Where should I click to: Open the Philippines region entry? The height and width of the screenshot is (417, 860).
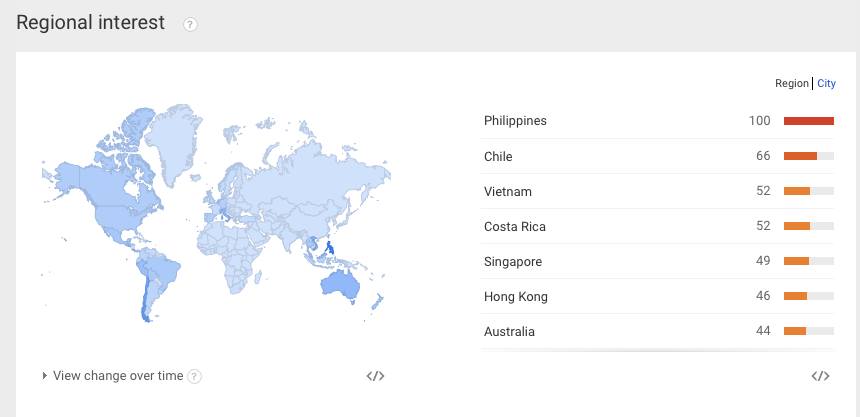515,121
